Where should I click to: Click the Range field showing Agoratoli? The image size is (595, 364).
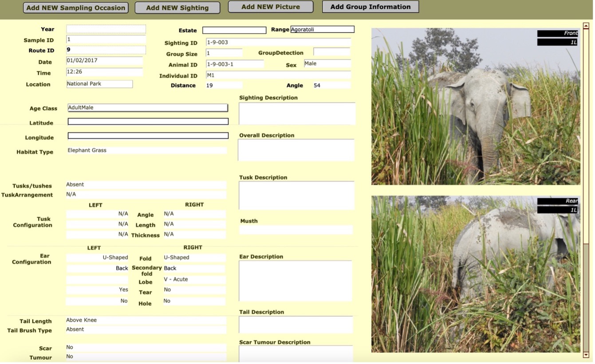(x=322, y=29)
